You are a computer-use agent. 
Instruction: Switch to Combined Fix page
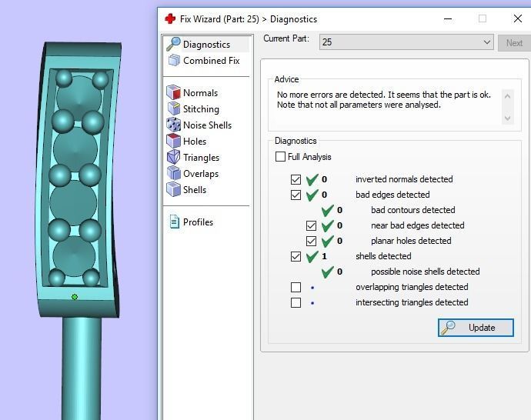(204, 61)
